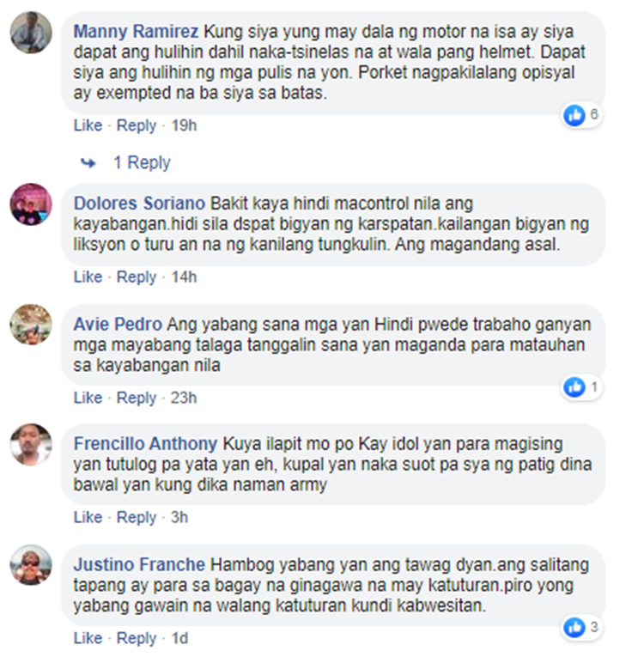Open Frencillo Anthony's avatar
Screen dimensions: 644x657
31,445
